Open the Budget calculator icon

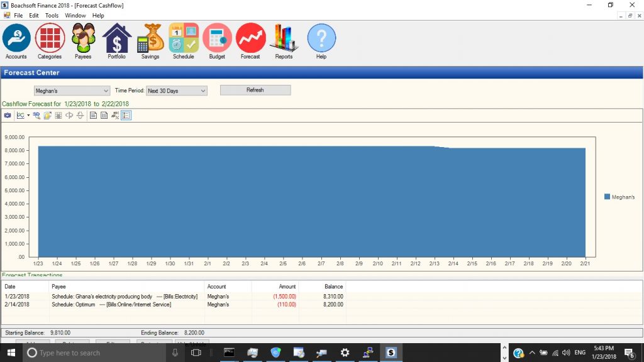[x=217, y=41]
